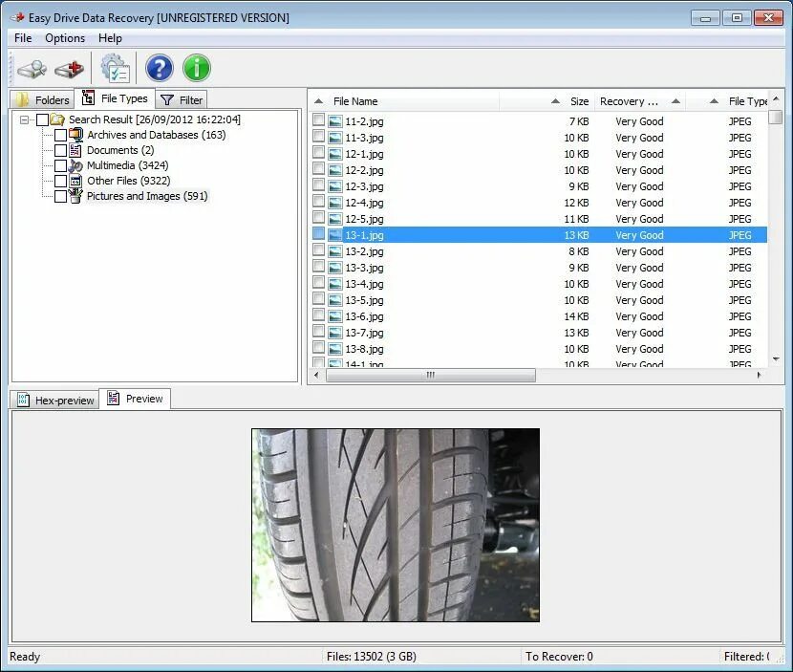Click the Multimedia category icon

[x=75, y=165]
